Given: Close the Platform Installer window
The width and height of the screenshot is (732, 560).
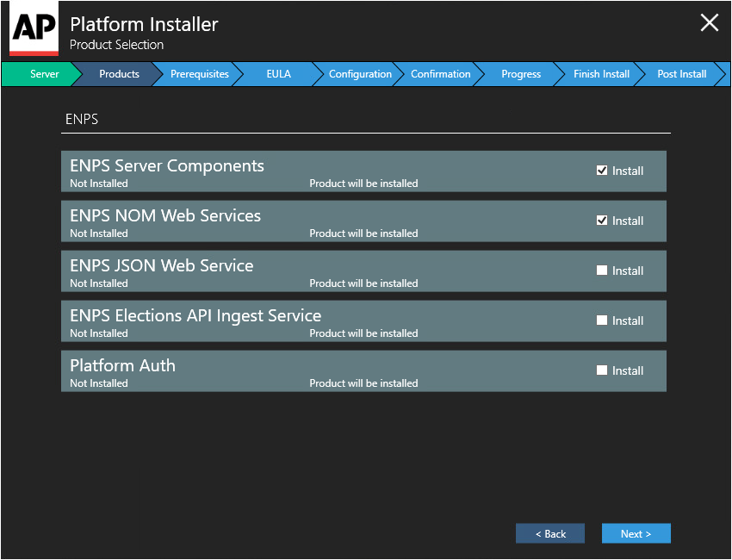Looking at the screenshot, I should (x=709, y=22).
